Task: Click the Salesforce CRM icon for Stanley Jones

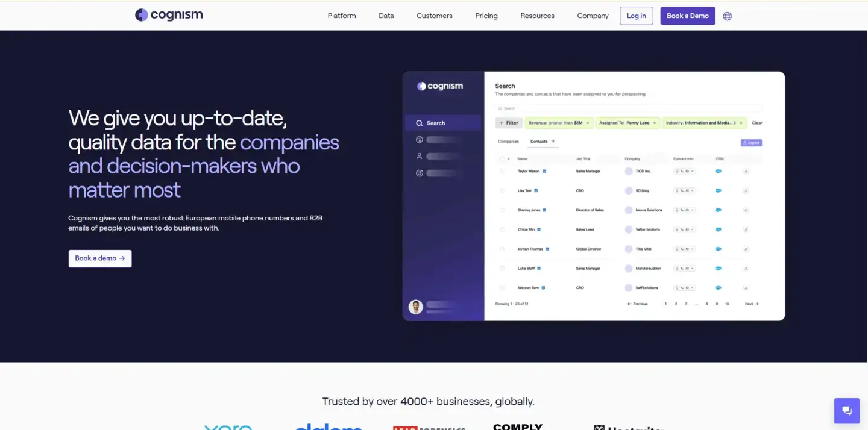Action: click(x=719, y=210)
